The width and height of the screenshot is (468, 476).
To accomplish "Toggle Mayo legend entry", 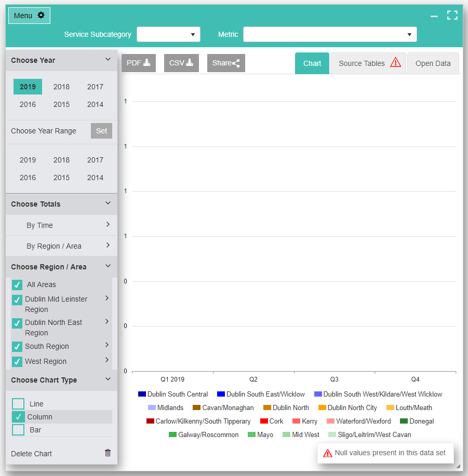I will coord(260,434).
